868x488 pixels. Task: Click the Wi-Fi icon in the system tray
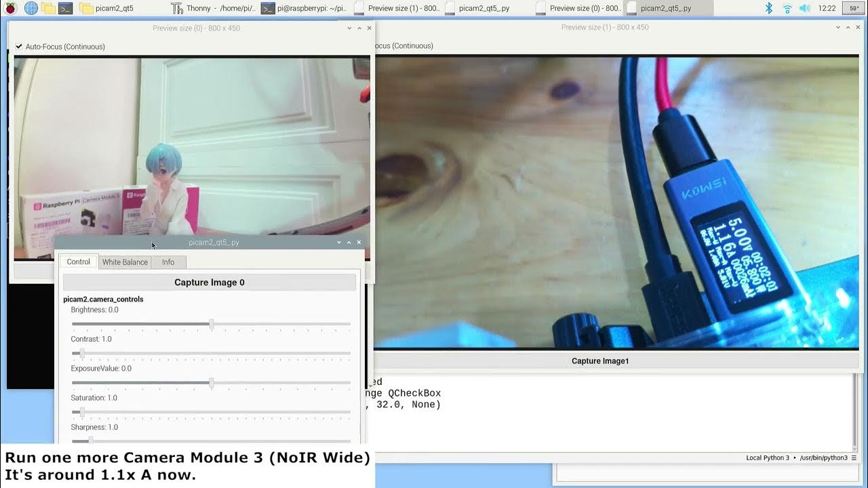coord(787,8)
